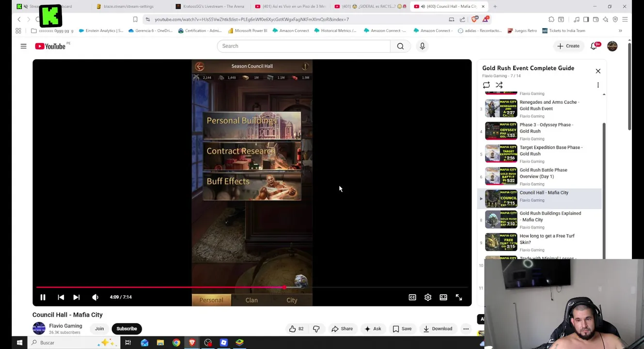Screen dimensions: 644x349
Task: Open a new browser tab
Action: click(495, 6)
